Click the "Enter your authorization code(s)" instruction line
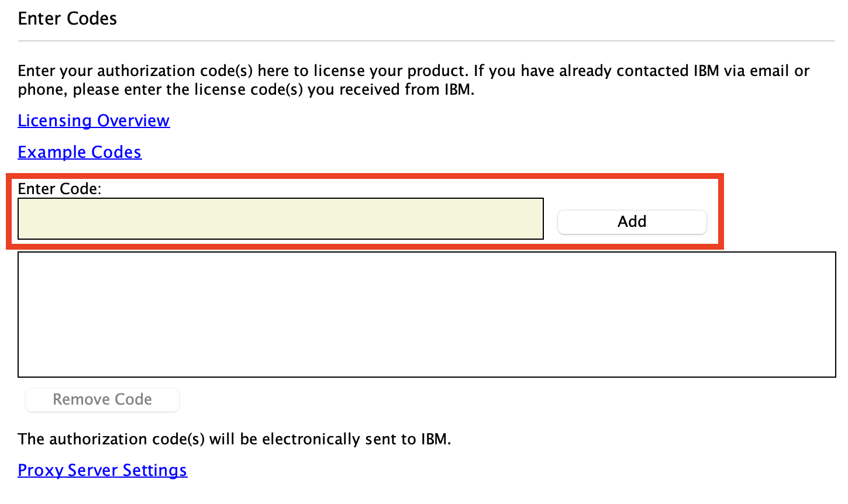848x504 pixels. 413,71
